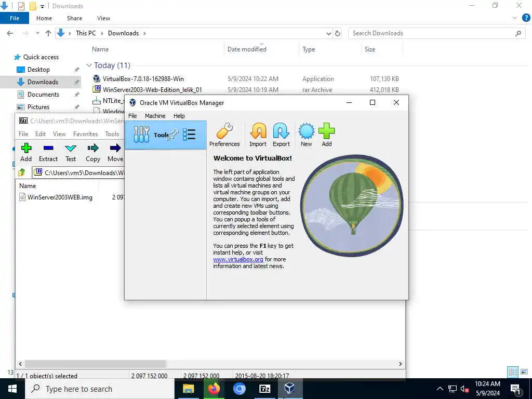Open recent locations dropdown arrow
The image size is (532, 399).
click(37, 33)
